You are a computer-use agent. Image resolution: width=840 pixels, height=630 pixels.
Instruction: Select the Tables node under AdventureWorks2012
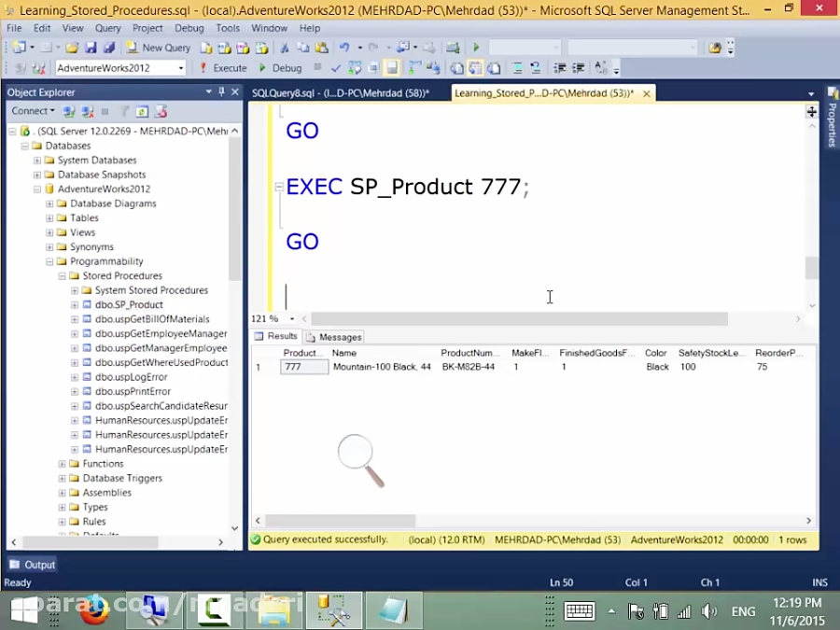point(84,217)
